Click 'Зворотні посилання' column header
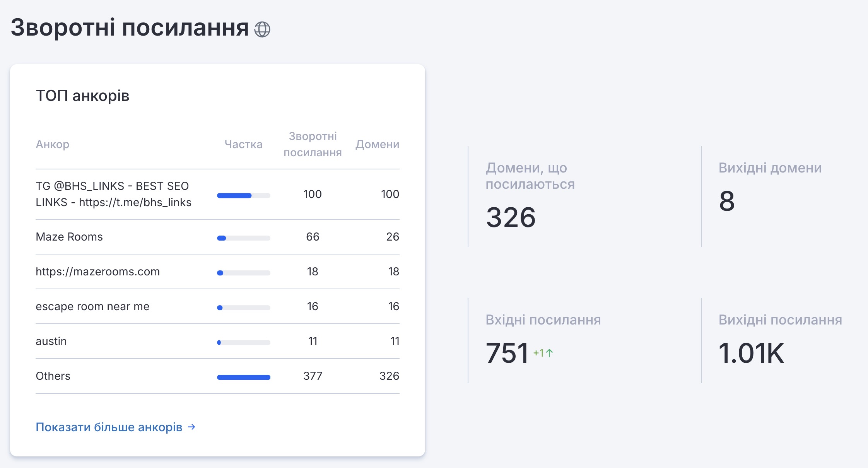This screenshot has height=468, width=868. click(x=313, y=144)
